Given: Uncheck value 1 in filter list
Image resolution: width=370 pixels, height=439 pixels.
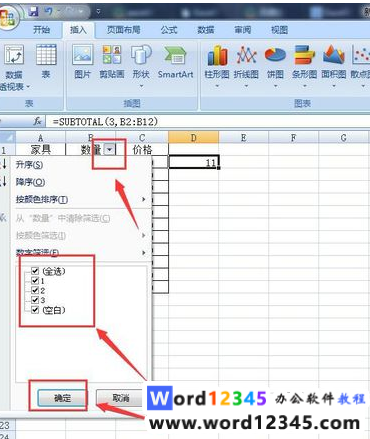Looking at the screenshot, I should coord(35,280).
